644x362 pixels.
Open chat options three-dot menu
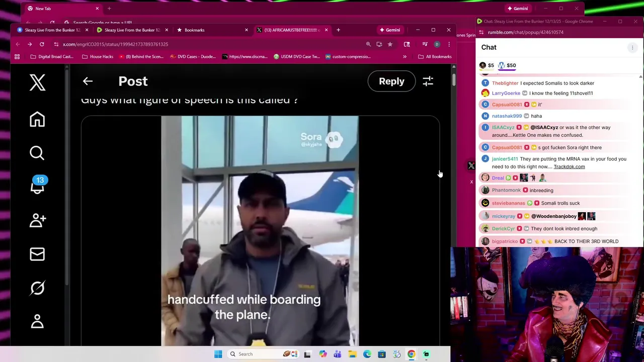[632, 48]
